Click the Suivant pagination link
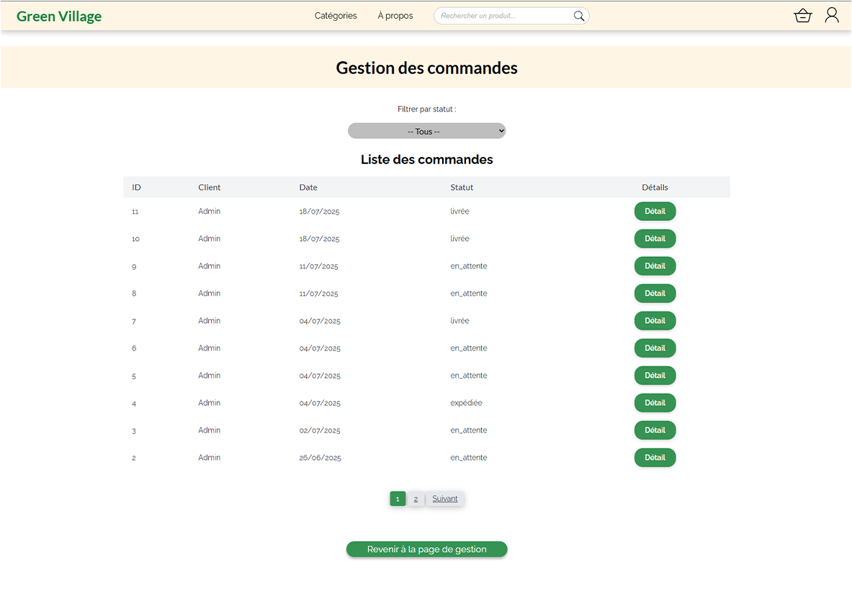852x616 pixels. (445, 499)
